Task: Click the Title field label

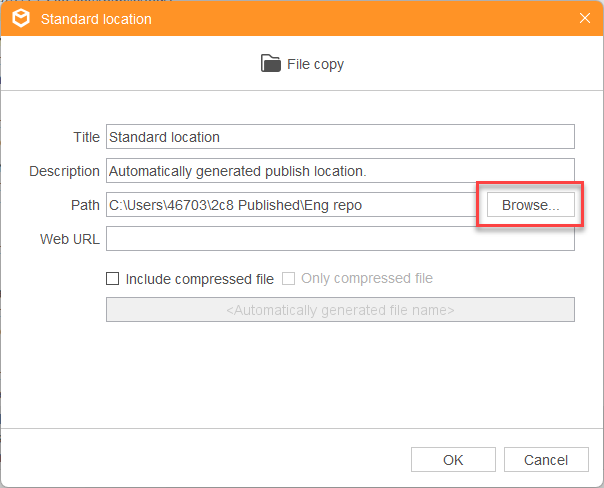Action: click(87, 137)
